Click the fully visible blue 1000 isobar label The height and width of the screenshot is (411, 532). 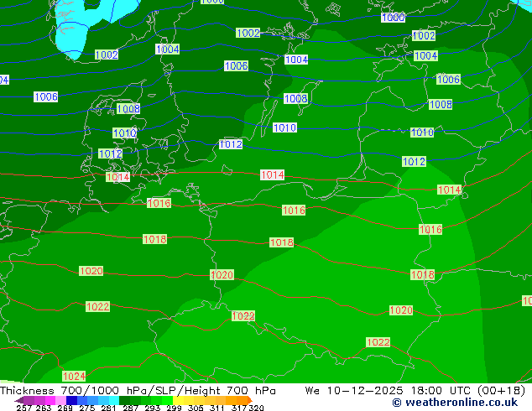point(394,18)
